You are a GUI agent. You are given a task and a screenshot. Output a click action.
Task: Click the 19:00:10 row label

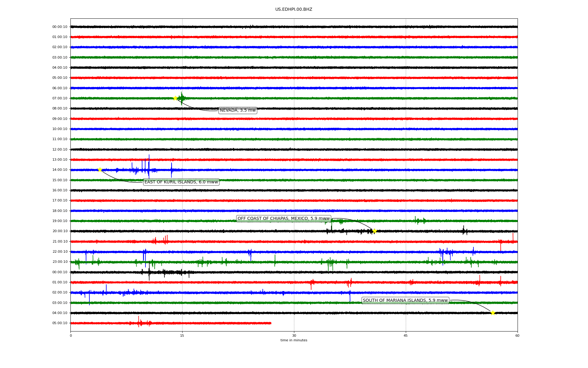[x=60, y=221]
